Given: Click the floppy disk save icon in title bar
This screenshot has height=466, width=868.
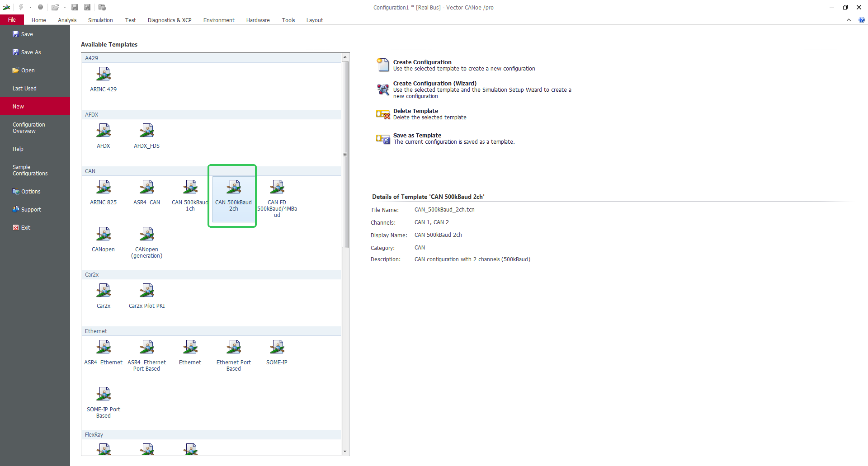Looking at the screenshot, I should [x=75, y=7].
